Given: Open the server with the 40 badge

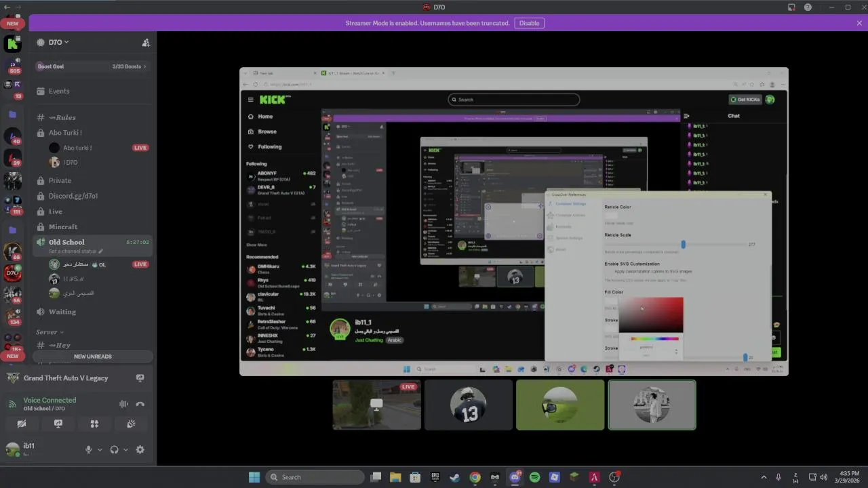Looking at the screenshot, I should pyautogui.click(x=12, y=136).
